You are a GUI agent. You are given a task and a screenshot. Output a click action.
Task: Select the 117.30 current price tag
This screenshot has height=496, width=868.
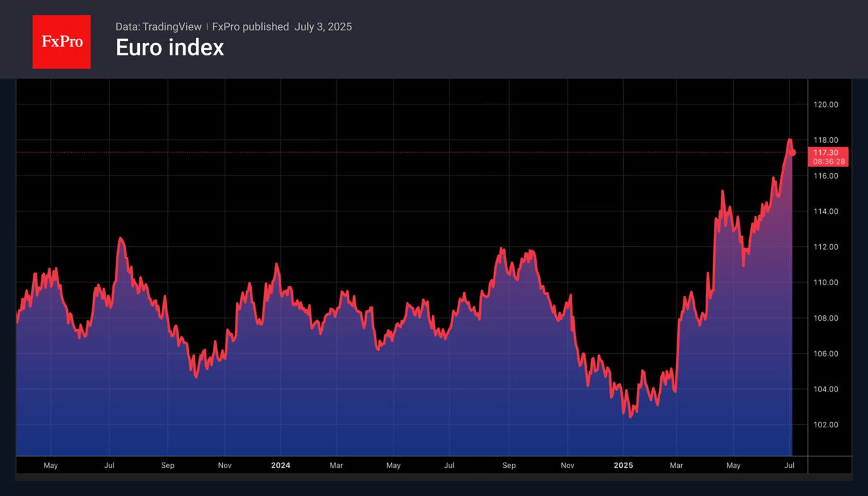point(826,153)
